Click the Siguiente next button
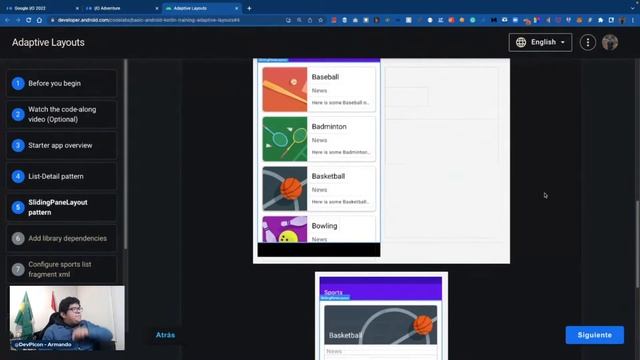The width and height of the screenshot is (640, 360). coord(595,335)
